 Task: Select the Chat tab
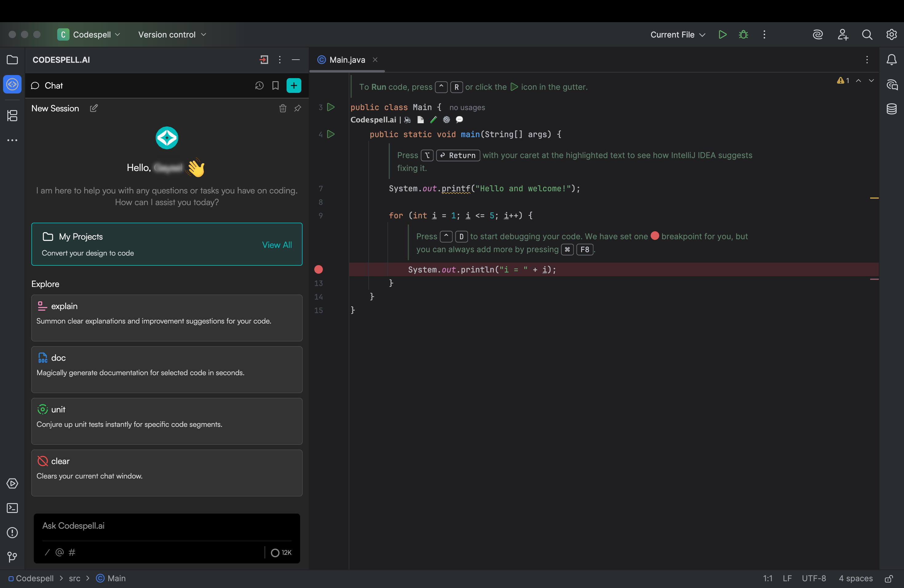coord(47,85)
